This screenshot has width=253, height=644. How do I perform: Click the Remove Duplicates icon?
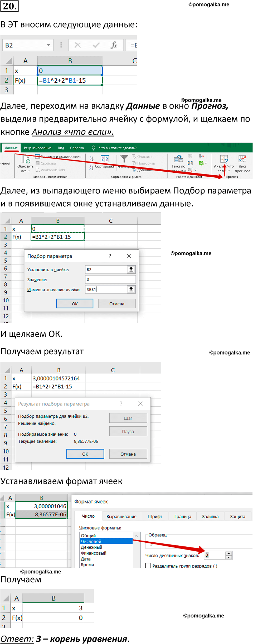click(x=190, y=163)
